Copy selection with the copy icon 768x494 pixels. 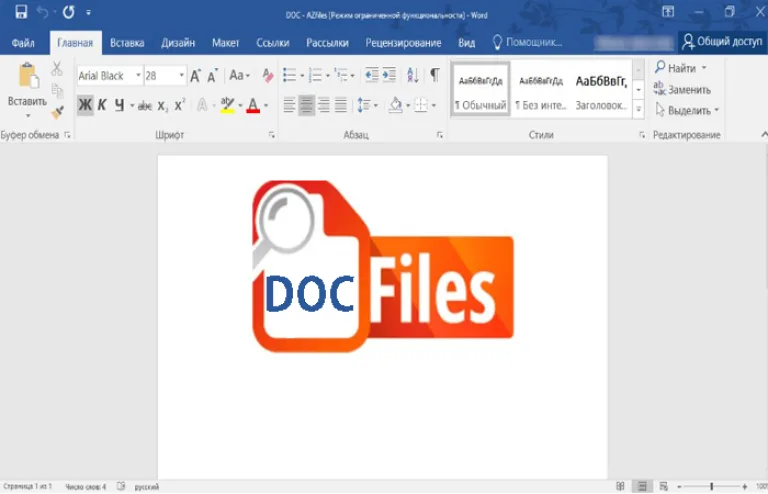57,91
